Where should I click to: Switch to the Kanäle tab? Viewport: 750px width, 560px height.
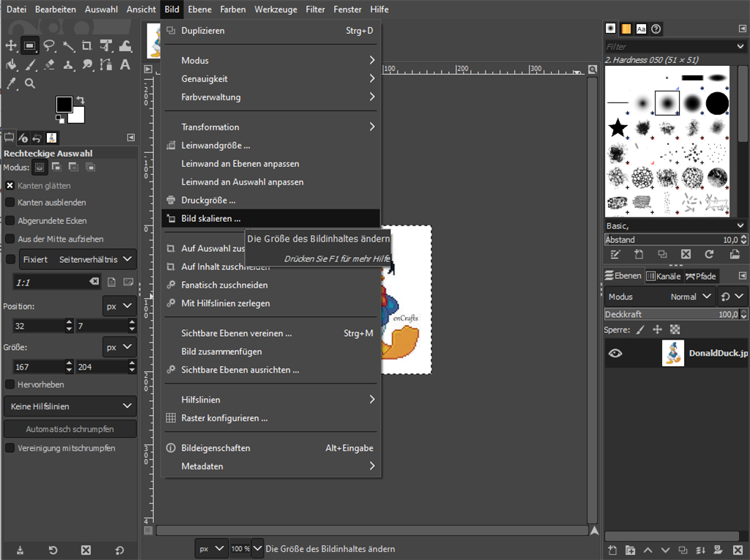(x=664, y=276)
